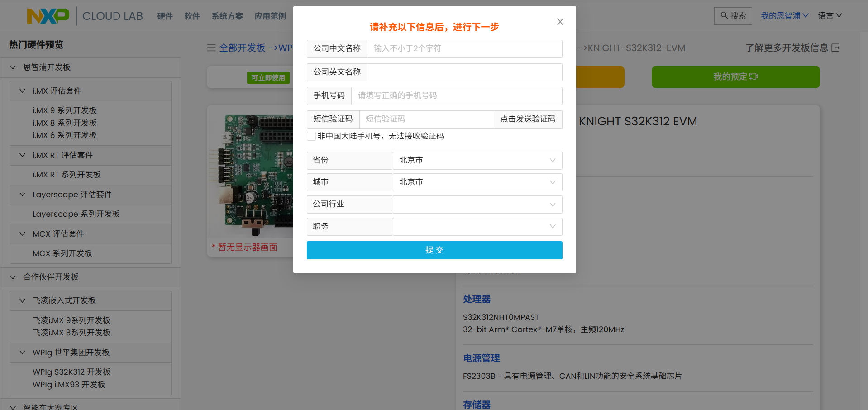Open the 软件 menu
The height and width of the screenshot is (410, 868).
[192, 16]
